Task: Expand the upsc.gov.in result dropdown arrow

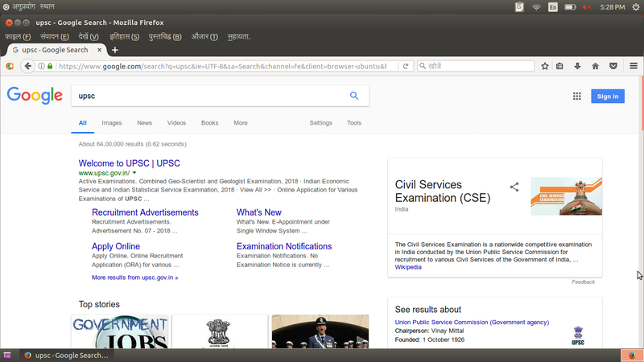Action: point(134,173)
